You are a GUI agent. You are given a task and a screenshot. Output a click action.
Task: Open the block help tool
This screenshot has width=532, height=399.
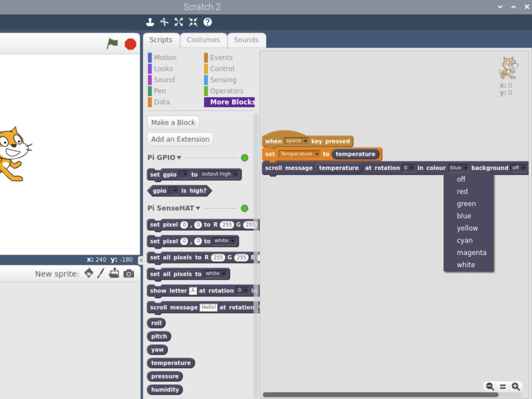[208, 22]
